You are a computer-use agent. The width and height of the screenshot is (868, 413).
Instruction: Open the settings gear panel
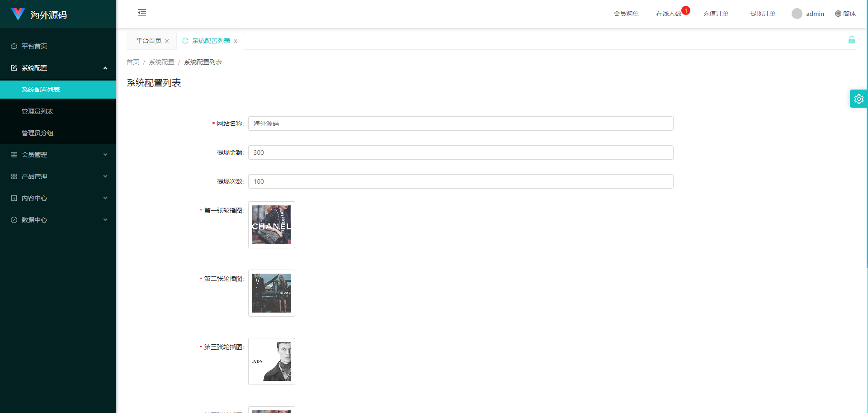[859, 99]
